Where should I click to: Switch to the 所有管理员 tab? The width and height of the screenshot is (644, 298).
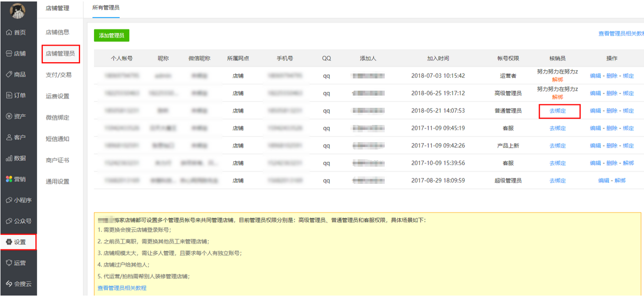[x=106, y=8]
